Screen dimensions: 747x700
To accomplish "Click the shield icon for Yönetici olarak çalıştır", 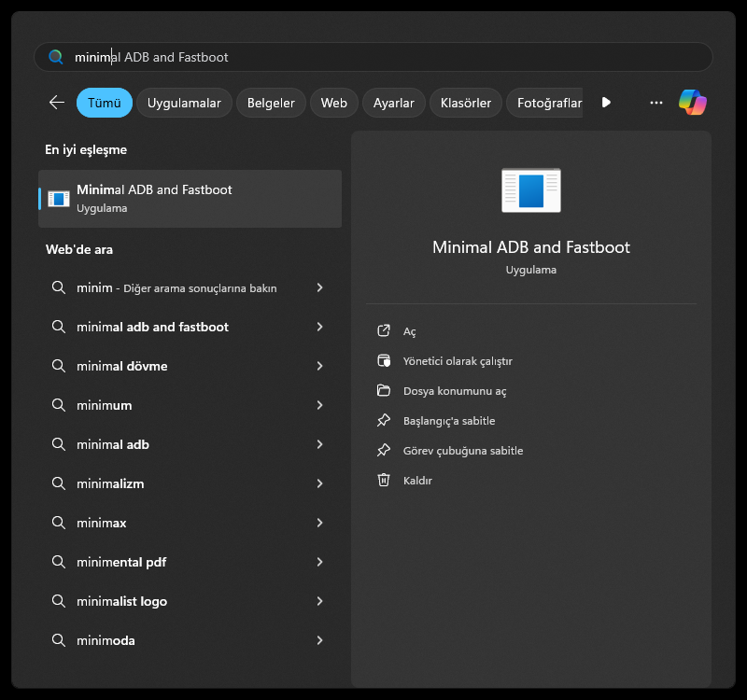I will click(383, 361).
